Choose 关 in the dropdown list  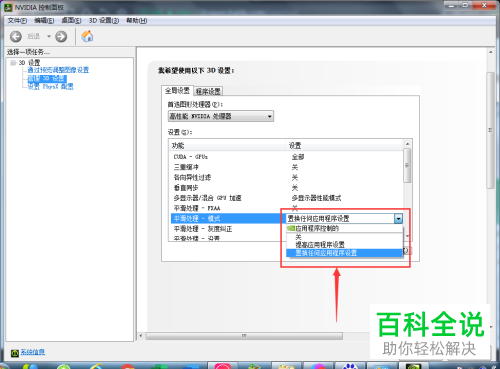coord(344,237)
